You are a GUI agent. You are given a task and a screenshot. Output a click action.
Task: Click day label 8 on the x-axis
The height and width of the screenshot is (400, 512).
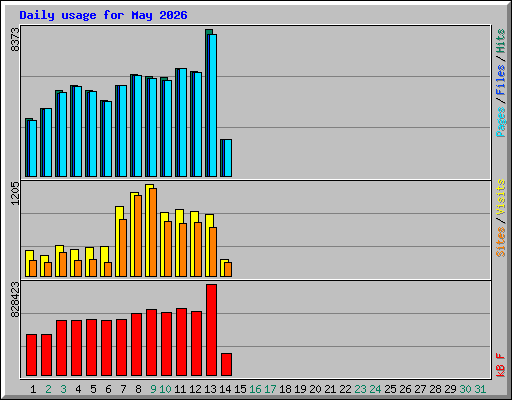[x=138, y=389]
